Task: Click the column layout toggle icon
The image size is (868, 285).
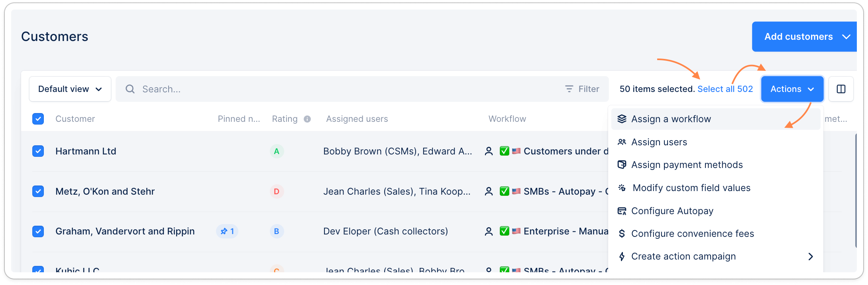Action: [x=841, y=89]
